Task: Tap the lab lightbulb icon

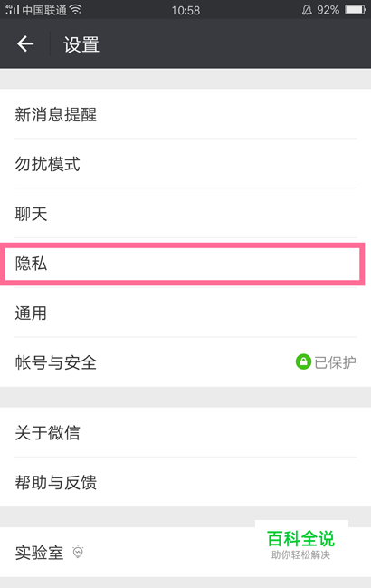Action: pos(78,552)
